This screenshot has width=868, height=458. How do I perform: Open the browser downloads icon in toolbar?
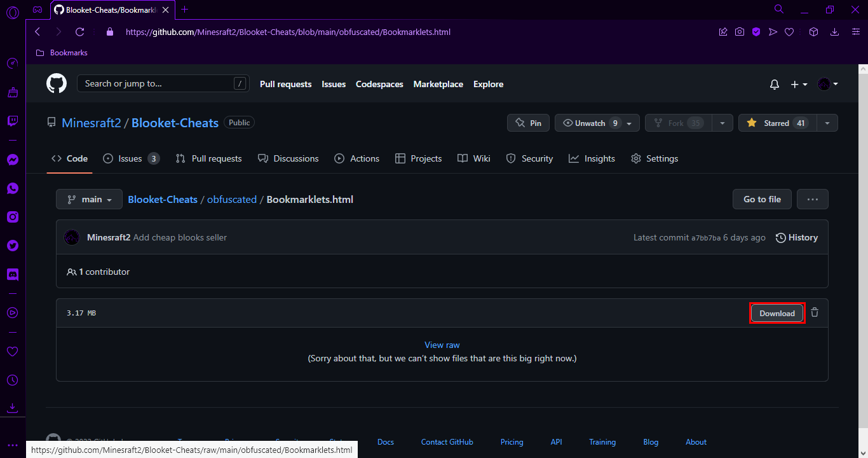(x=834, y=32)
